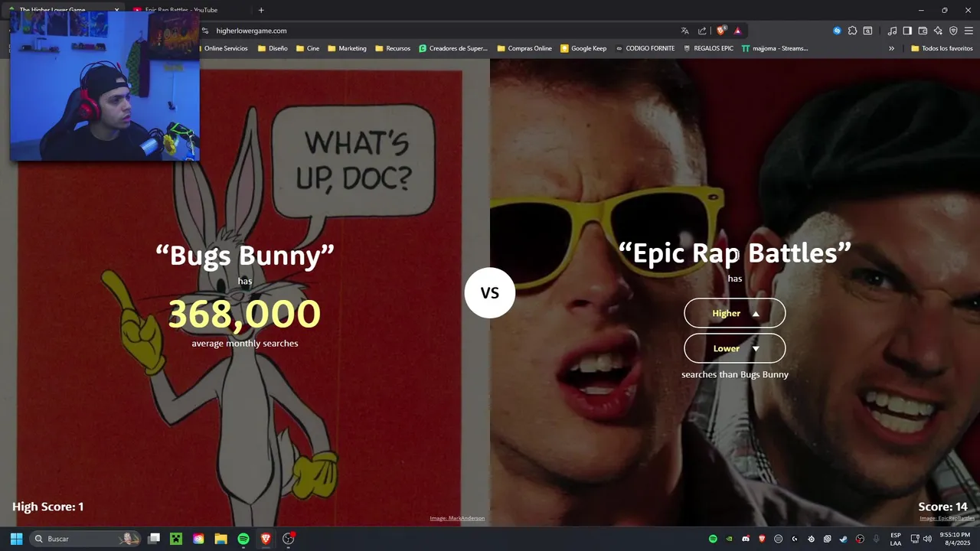Click the Spotify system tray icon
Viewport: 980px width, 551px height.
[x=713, y=539]
